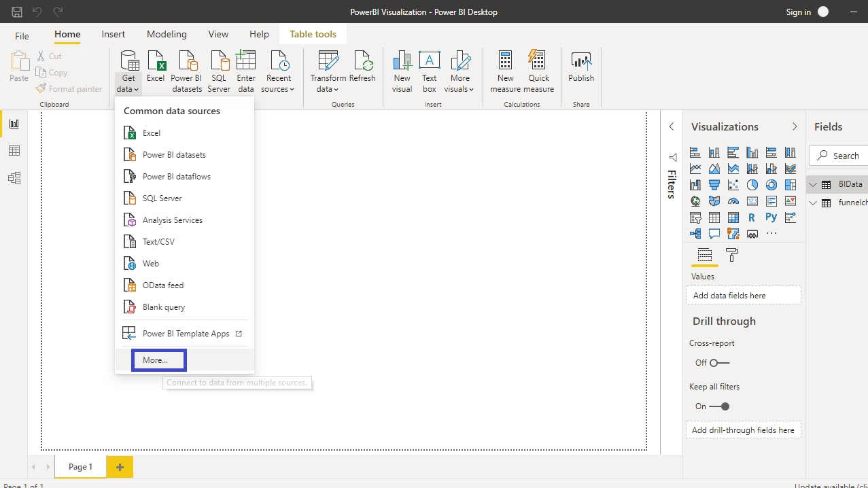Toggle the Keep all filters switch
868x488 pixels.
pyautogui.click(x=719, y=406)
